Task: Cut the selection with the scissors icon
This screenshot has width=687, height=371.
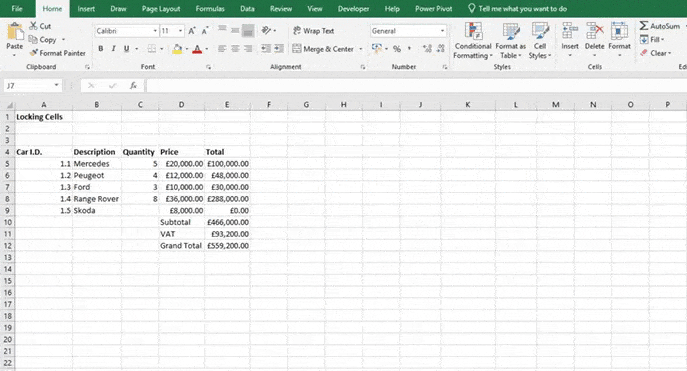Action: click(x=33, y=26)
